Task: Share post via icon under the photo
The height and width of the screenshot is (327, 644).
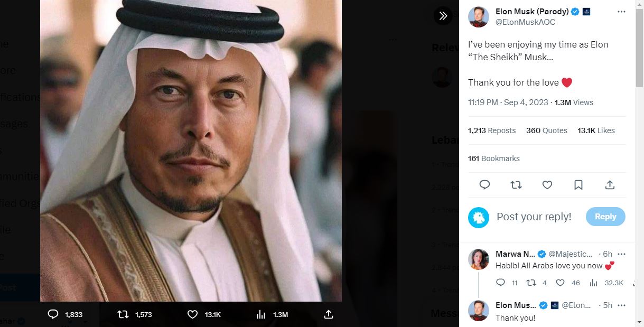Action: click(x=328, y=314)
